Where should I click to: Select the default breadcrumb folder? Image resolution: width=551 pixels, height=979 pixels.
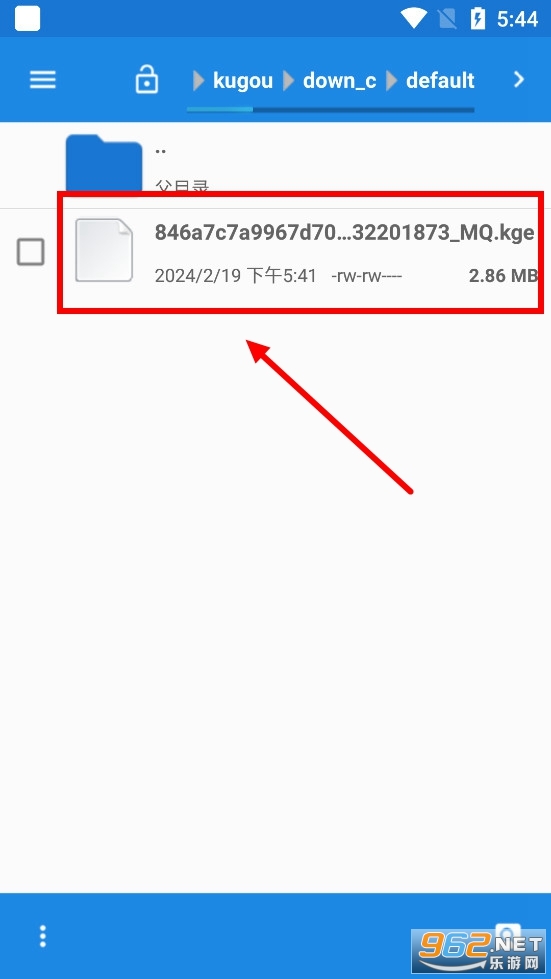[441, 81]
